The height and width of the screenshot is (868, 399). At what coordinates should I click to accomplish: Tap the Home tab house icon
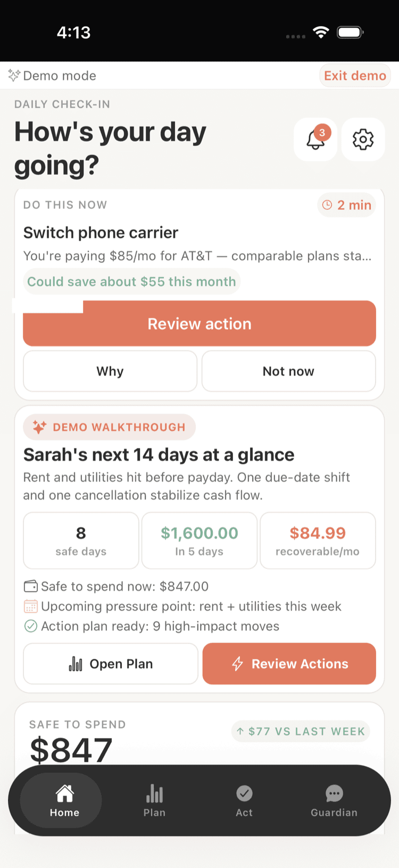click(64, 793)
